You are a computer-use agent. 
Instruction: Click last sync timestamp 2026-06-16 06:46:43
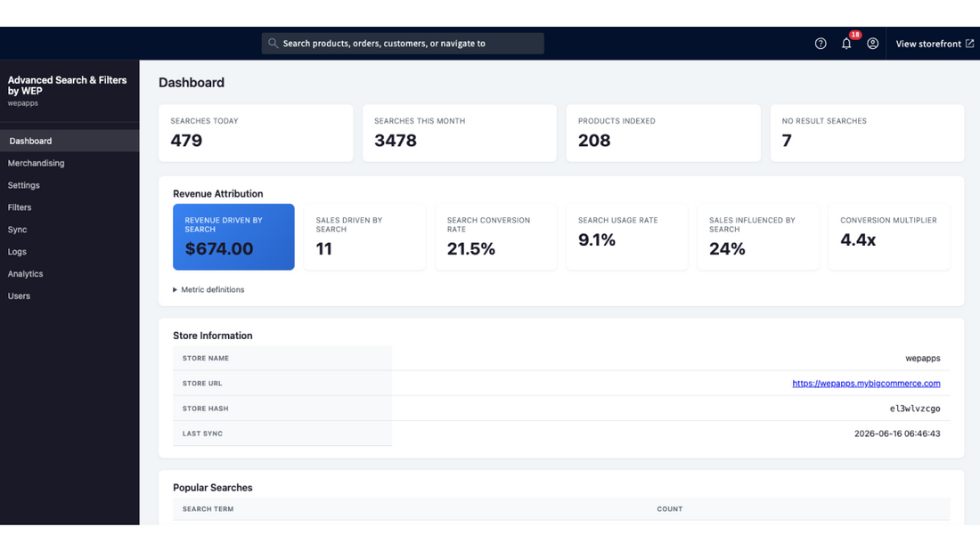tap(897, 434)
